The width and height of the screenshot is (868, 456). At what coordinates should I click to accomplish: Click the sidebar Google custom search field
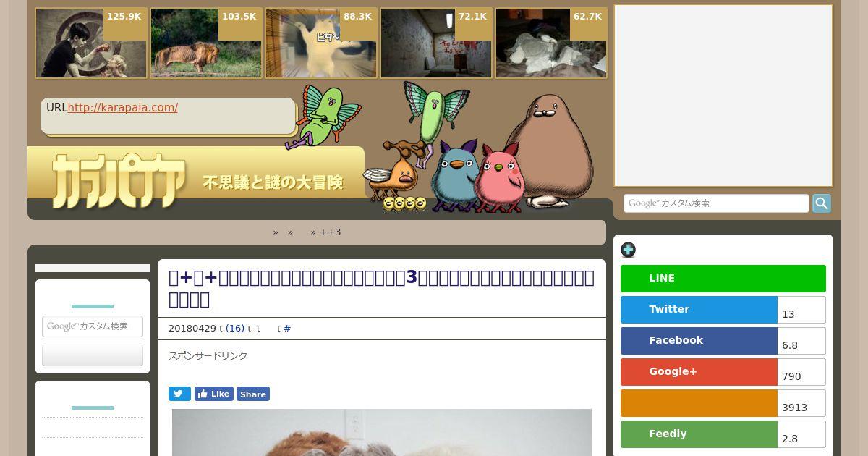click(x=93, y=326)
